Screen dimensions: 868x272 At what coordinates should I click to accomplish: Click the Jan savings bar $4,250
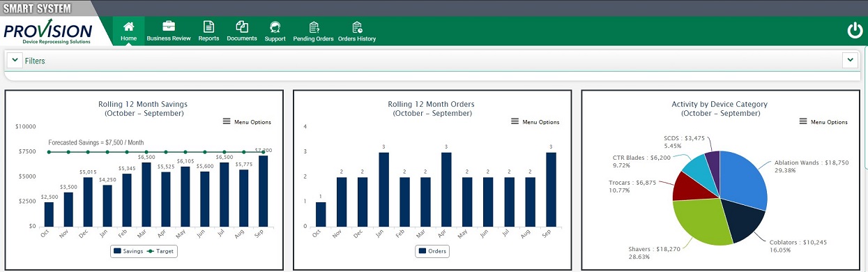(107, 206)
